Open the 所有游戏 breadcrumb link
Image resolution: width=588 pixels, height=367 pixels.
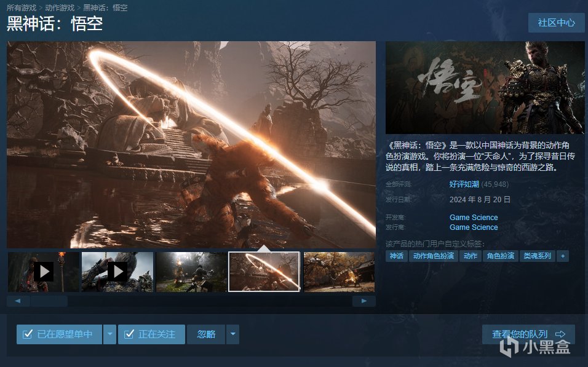click(22, 7)
